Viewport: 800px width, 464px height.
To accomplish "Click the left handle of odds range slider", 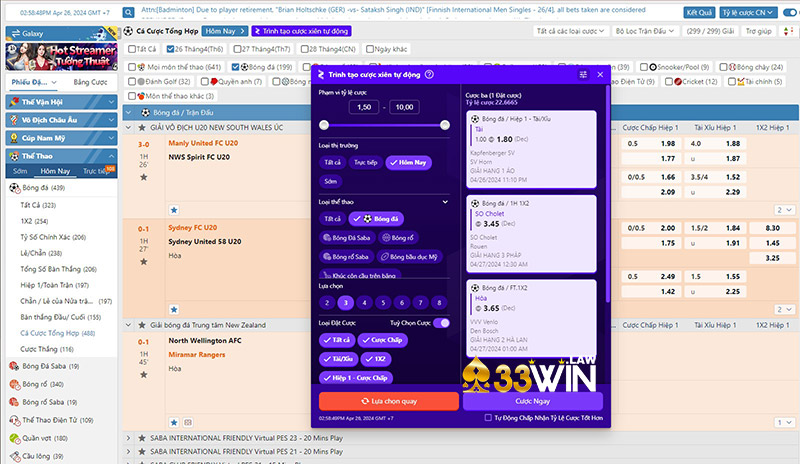I will (324, 125).
